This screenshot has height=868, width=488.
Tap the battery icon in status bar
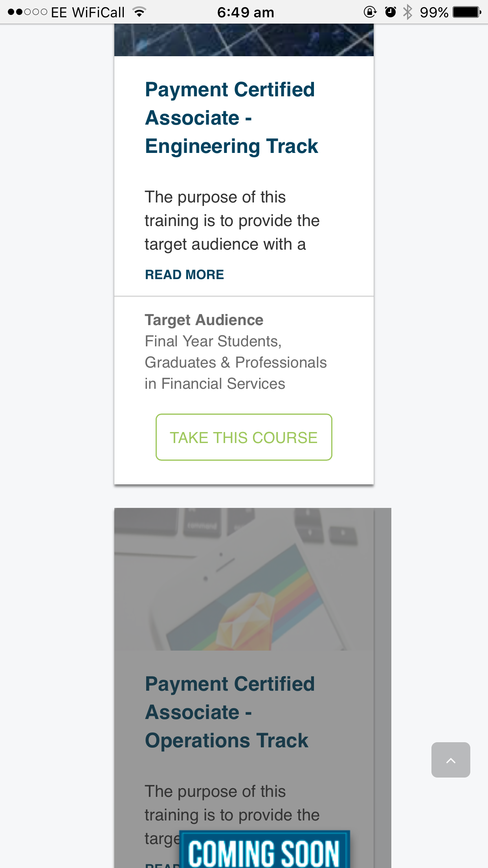point(467,12)
